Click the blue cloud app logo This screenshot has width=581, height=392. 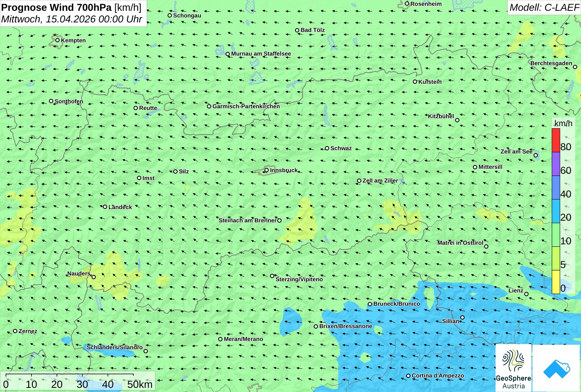pos(557,368)
